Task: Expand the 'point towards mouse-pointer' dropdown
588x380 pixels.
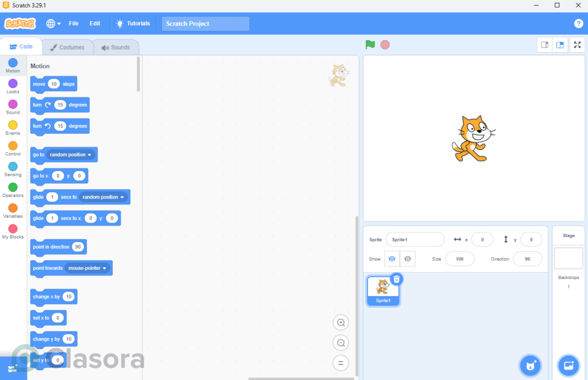Action: coord(105,268)
